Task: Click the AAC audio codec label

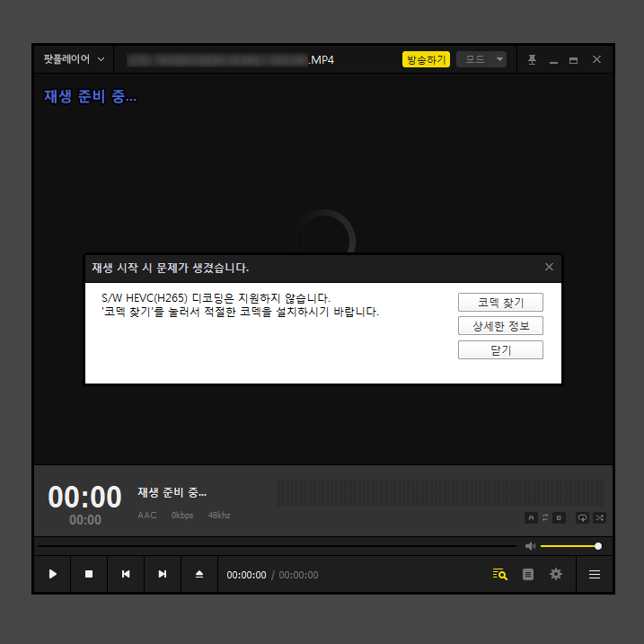Action: tap(147, 515)
